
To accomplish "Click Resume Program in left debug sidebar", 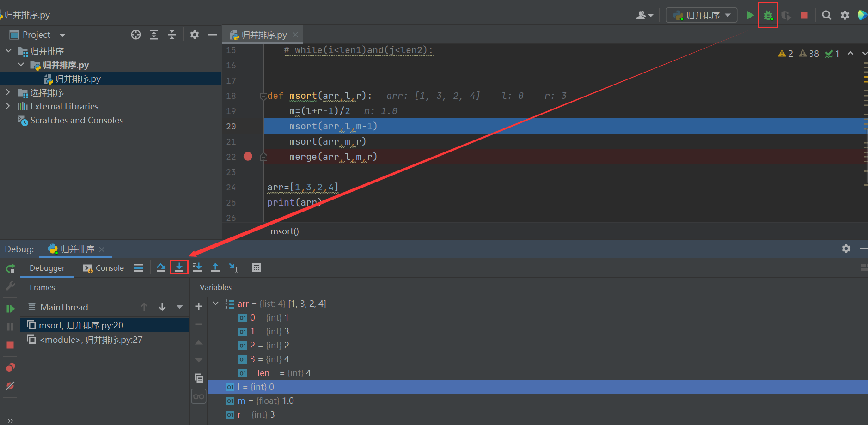I will 10,309.
